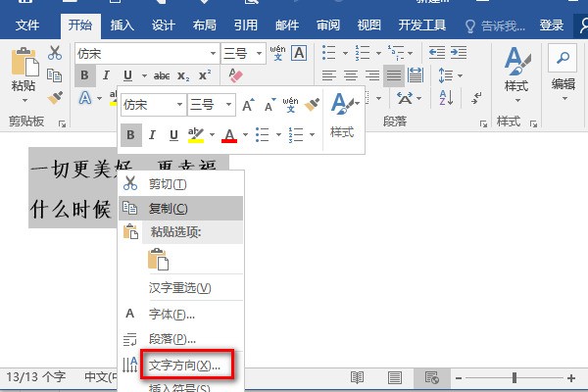This screenshot has width=588, height=392.
Task: Click show paragraph marks icon
Action: point(476,98)
